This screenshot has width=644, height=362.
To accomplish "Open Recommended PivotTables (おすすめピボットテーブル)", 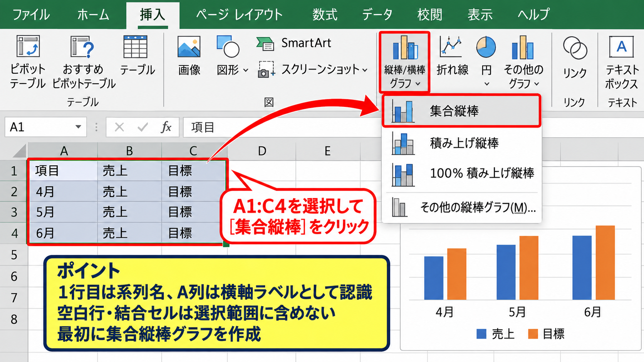I will pos(84,62).
